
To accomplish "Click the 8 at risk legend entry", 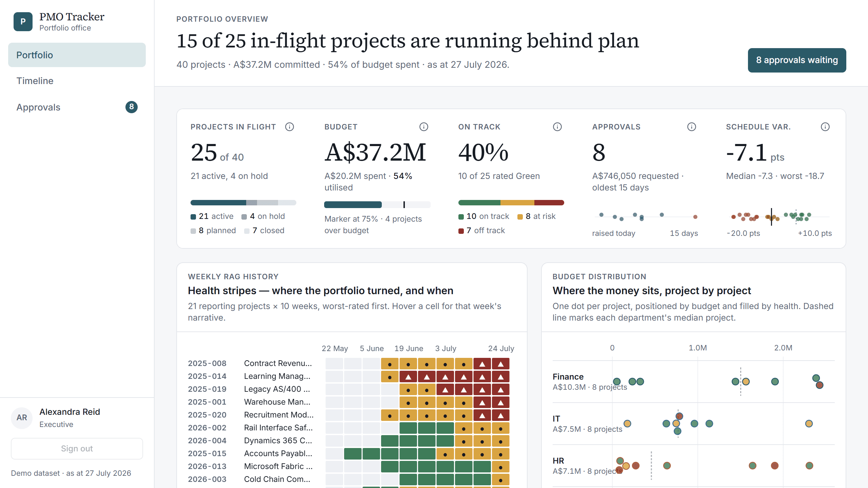I will [x=537, y=216].
